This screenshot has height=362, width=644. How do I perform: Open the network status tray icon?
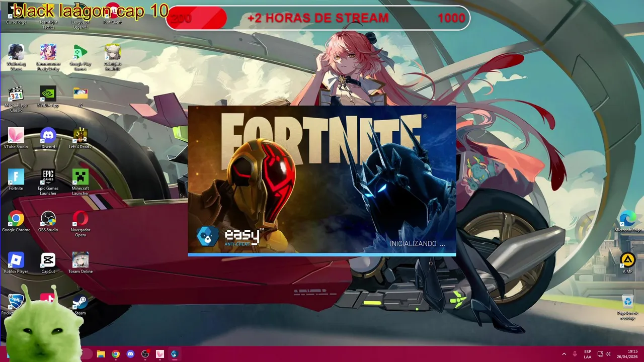click(x=600, y=354)
